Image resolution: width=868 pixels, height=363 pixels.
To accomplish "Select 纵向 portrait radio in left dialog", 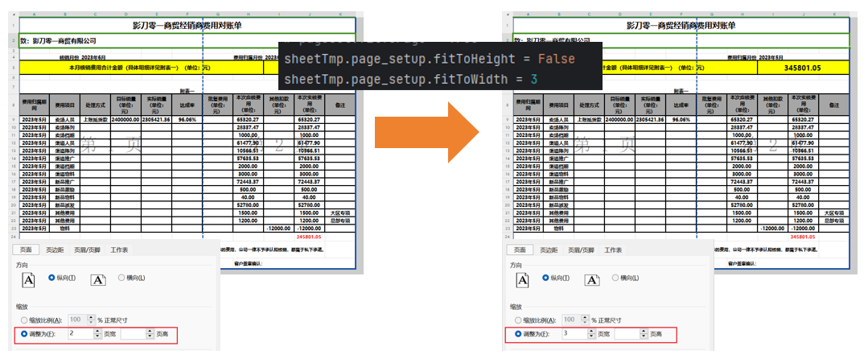I will (52, 278).
